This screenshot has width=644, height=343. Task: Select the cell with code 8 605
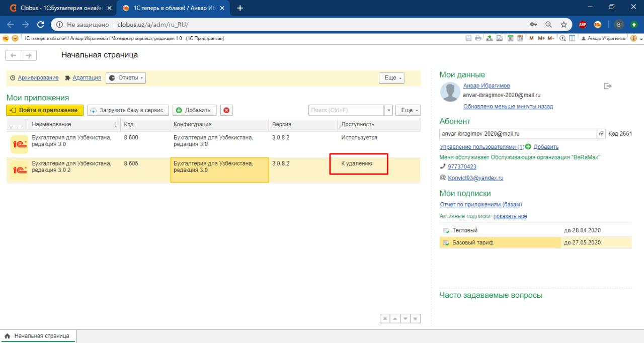(145, 170)
